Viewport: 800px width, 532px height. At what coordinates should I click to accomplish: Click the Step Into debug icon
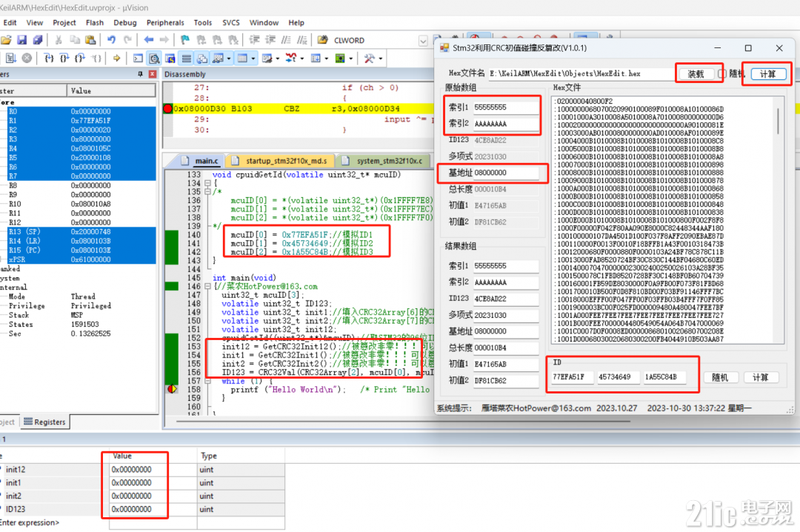(x=49, y=59)
